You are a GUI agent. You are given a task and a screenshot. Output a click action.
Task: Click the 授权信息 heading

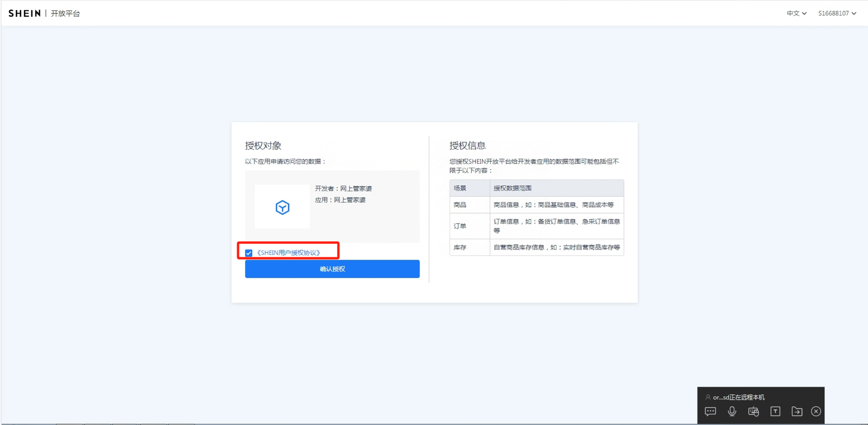[468, 145]
